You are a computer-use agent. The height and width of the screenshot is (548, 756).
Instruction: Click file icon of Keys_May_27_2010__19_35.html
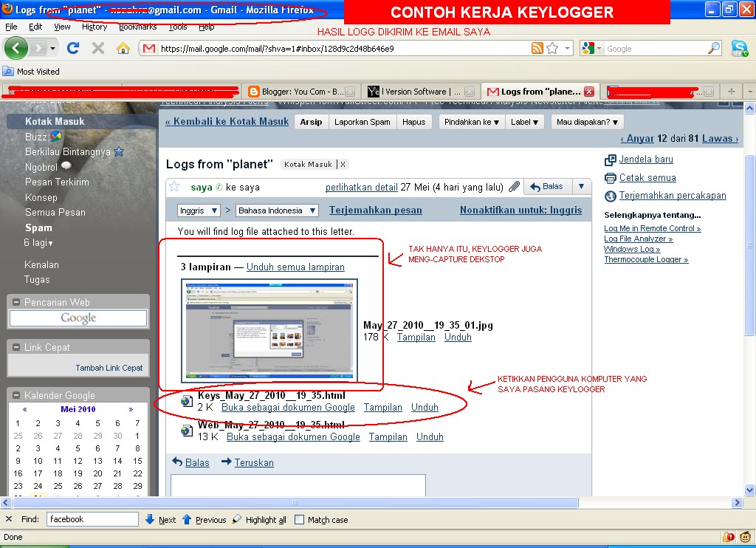pyautogui.click(x=187, y=401)
